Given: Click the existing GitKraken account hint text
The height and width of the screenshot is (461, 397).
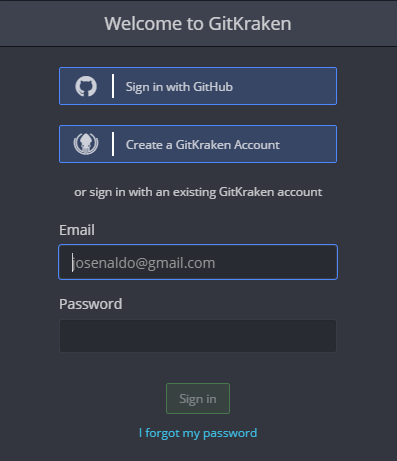Looking at the screenshot, I should (x=198, y=192).
